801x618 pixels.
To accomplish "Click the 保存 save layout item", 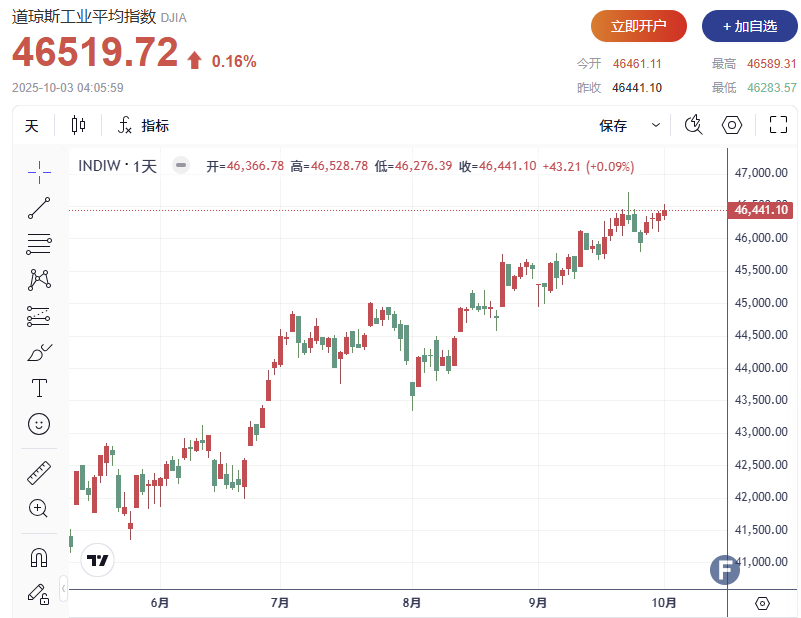I will 613,125.
